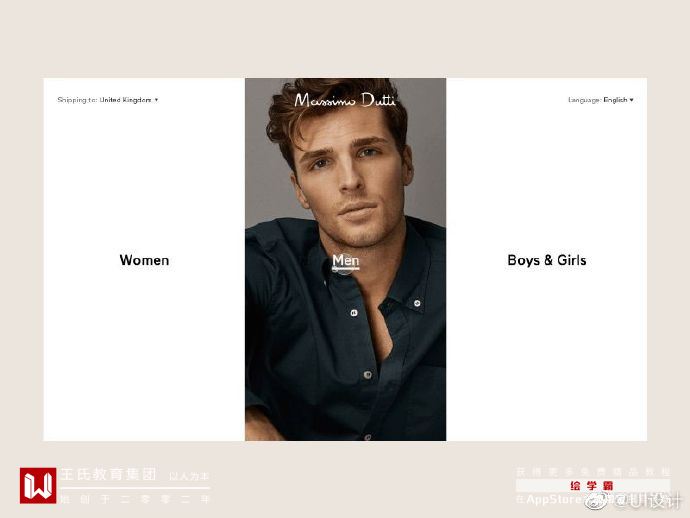Open the Men section
Image resolution: width=690 pixels, height=518 pixels.
[345, 261]
